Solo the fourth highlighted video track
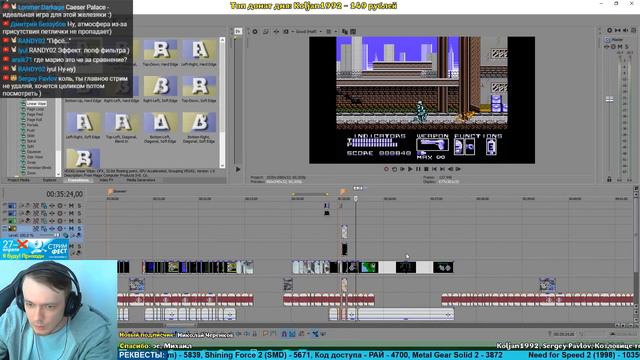Screen dimensions: 640x360 [79, 229]
